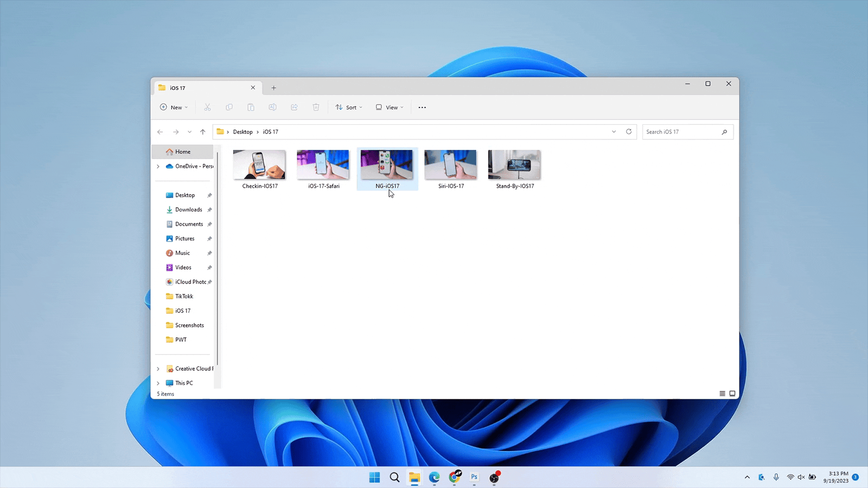Select the Cut icon in toolbar
Viewport: 868px width, 488px height.
click(x=207, y=107)
